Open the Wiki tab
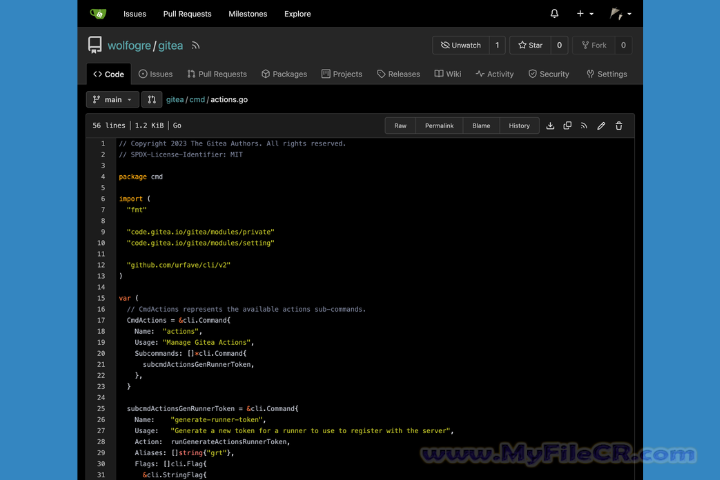The width and height of the screenshot is (720, 480). coord(448,74)
